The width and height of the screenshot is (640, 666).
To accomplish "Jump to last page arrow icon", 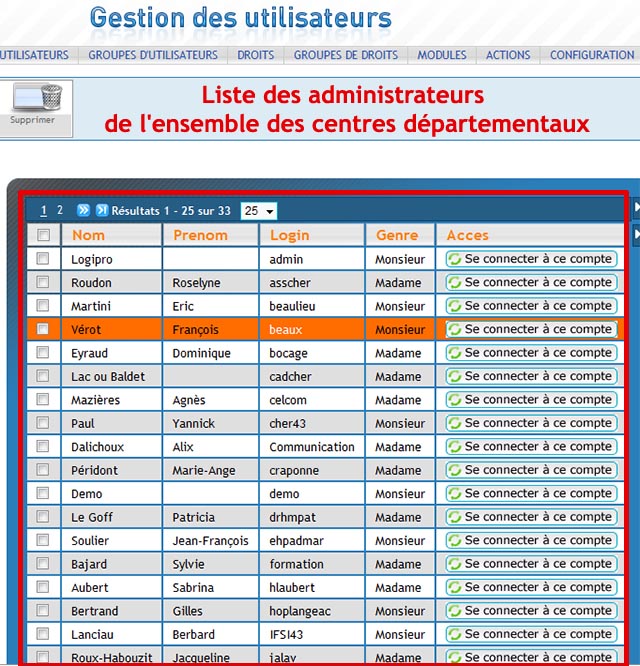I will click(102, 210).
